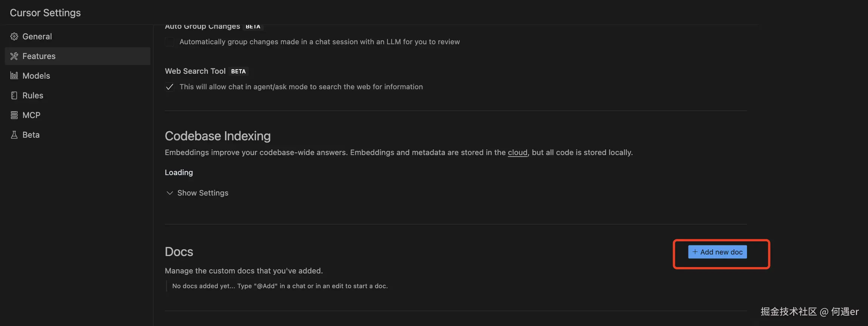Switch to the Rules settings section

(33, 95)
